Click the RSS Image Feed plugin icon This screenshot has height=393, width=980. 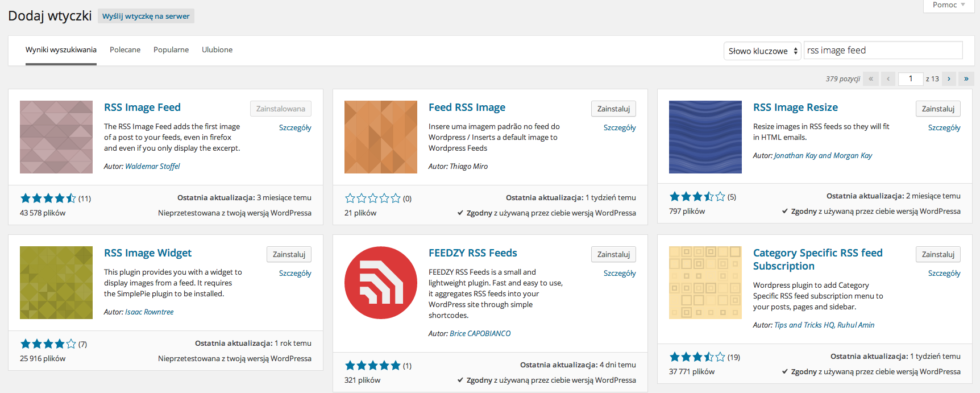coord(56,137)
